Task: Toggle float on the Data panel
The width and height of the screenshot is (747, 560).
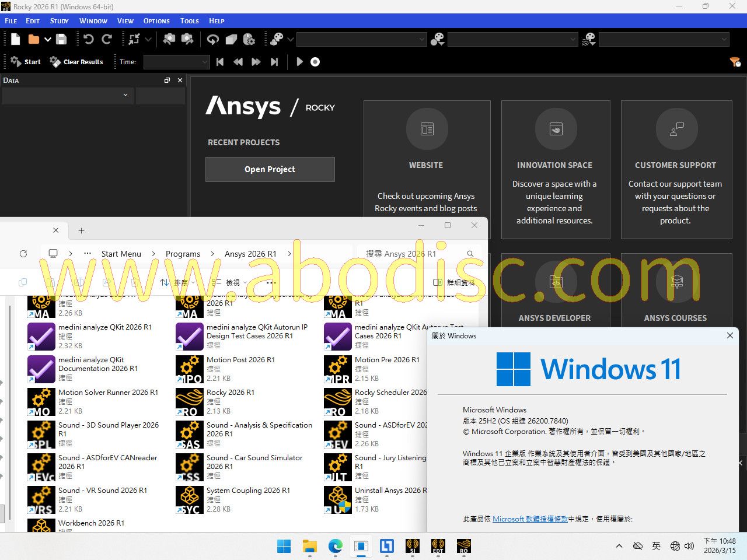Action: 167,80
